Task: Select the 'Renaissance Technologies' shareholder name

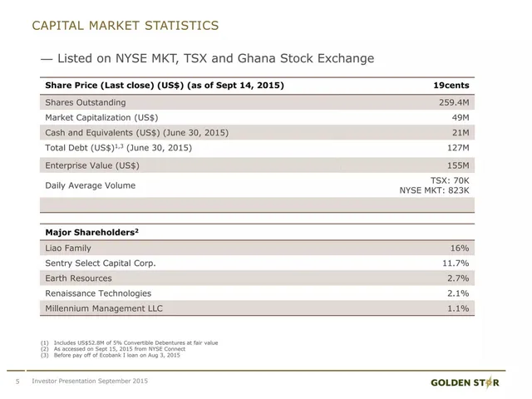Action: 98,293
